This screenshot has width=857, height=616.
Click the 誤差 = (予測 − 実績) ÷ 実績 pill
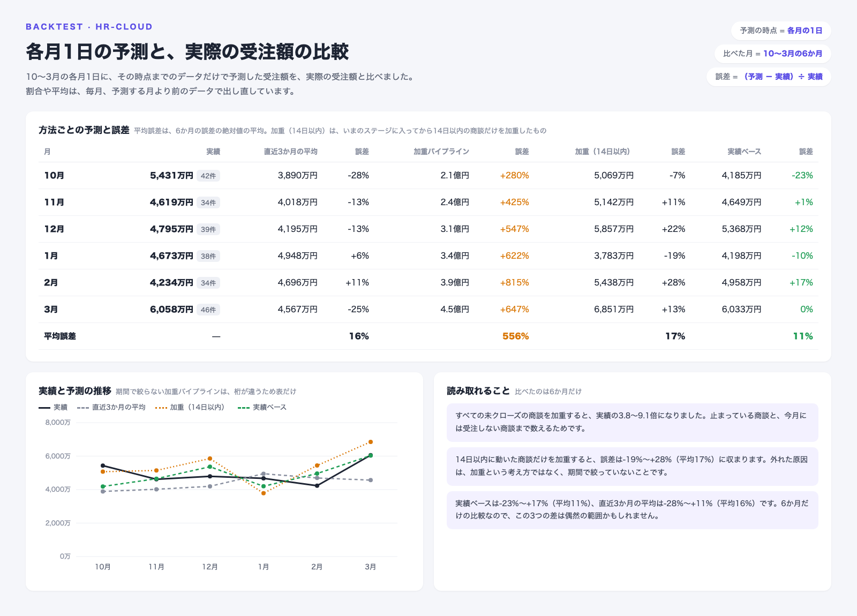click(769, 77)
